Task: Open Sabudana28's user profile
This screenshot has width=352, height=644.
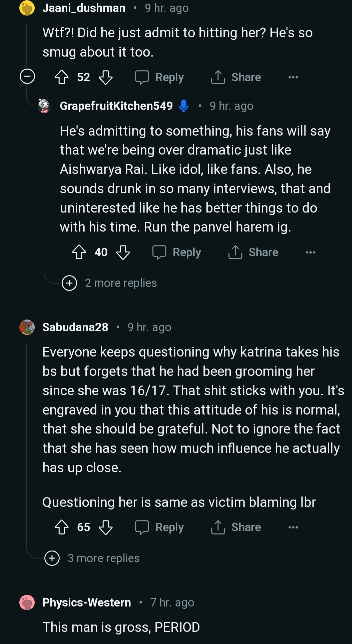Action: 75,327
